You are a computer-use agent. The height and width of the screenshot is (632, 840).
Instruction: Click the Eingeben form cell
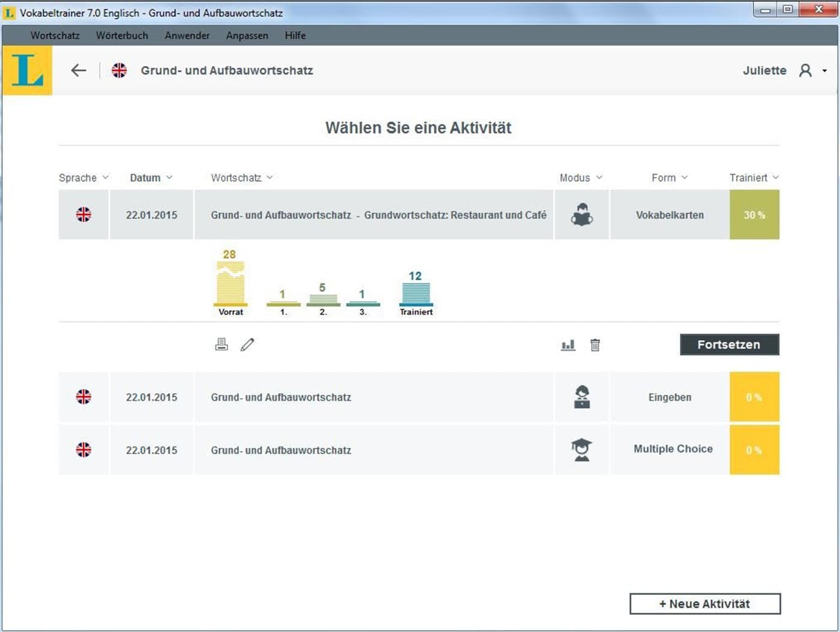pyautogui.click(x=670, y=397)
